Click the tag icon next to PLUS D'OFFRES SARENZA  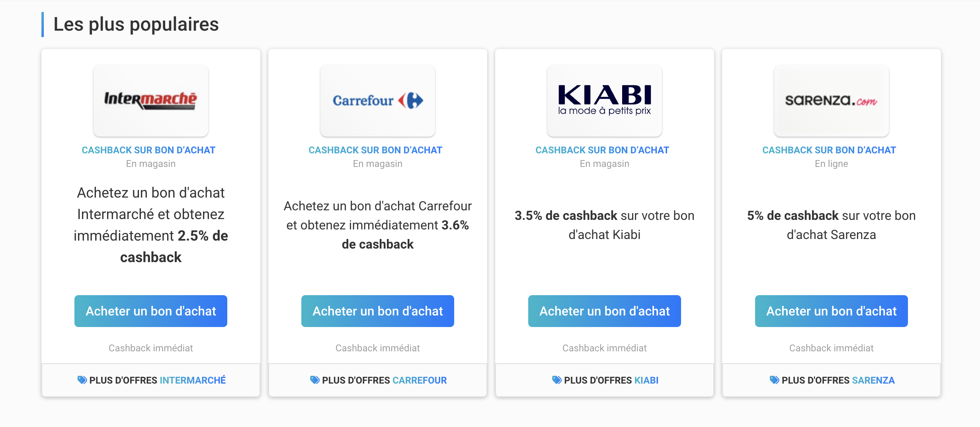tap(775, 380)
